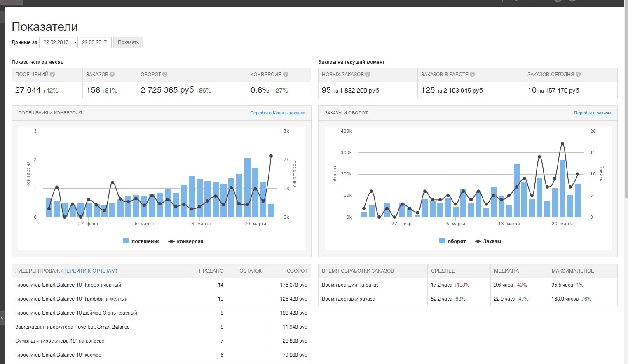This screenshot has height=364, width=628.
Task: Open help icon next to КОНВЕРСИЯ
Action: (286, 75)
